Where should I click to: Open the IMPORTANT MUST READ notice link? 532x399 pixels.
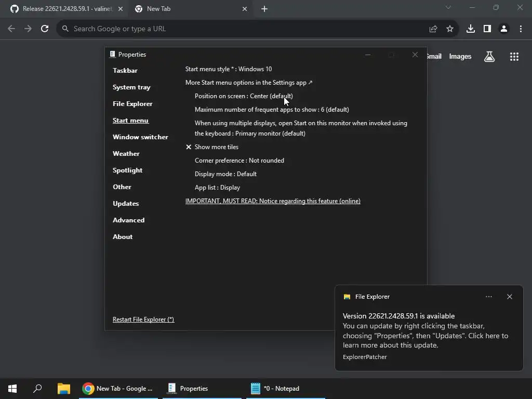coord(273,201)
